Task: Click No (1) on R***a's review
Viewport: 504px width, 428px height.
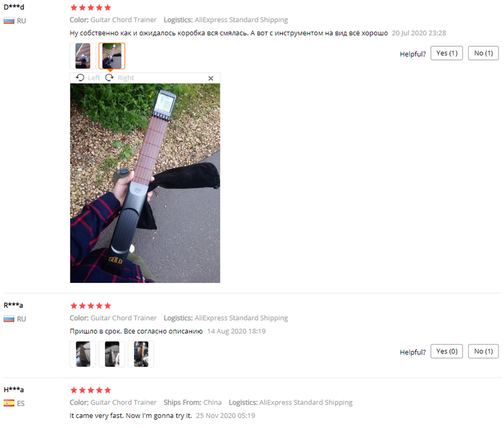Action: [483, 351]
